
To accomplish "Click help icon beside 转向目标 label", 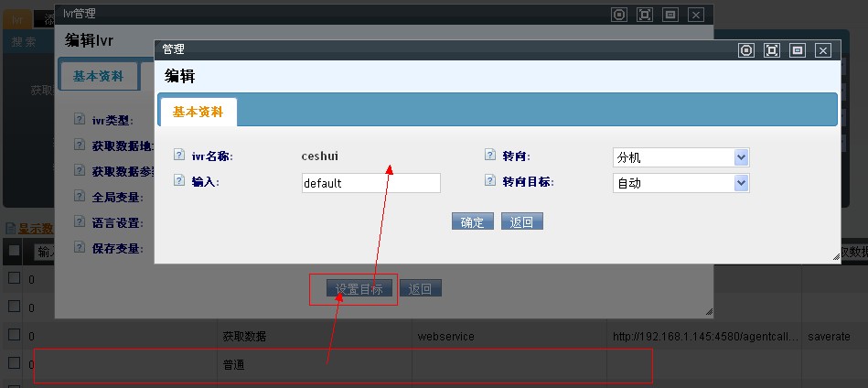I will click(x=490, y=182).
